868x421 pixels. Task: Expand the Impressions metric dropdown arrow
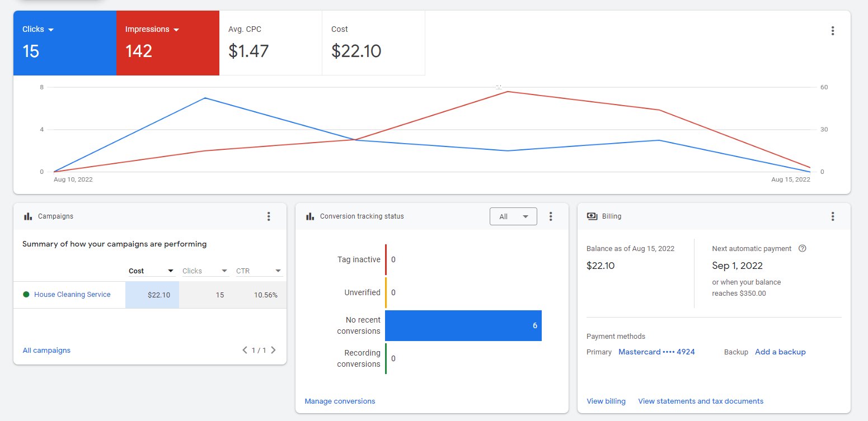[x=176, y=30]
